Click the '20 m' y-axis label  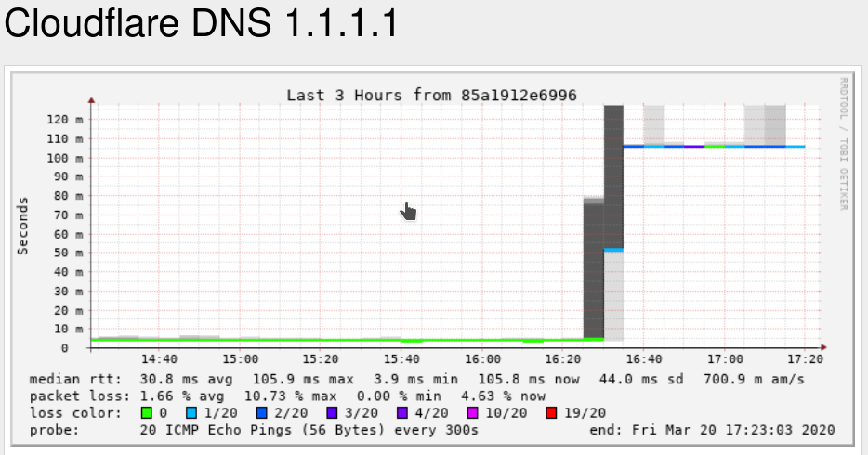tap(69, 311)
